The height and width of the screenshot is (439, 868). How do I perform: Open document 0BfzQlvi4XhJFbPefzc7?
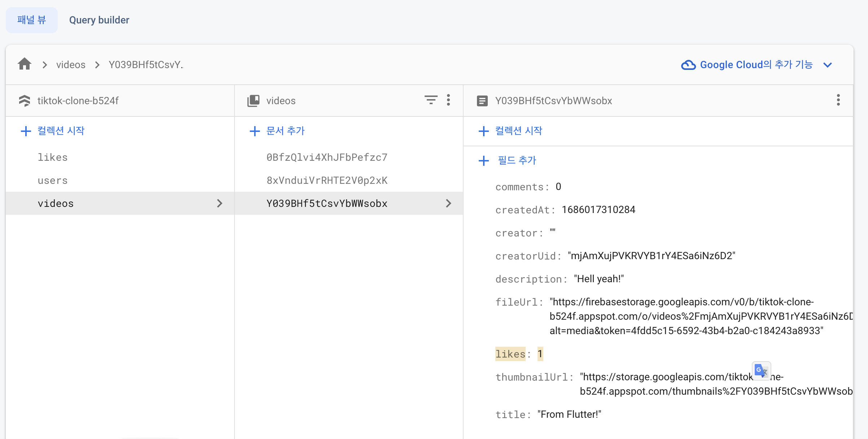[327, 158]
